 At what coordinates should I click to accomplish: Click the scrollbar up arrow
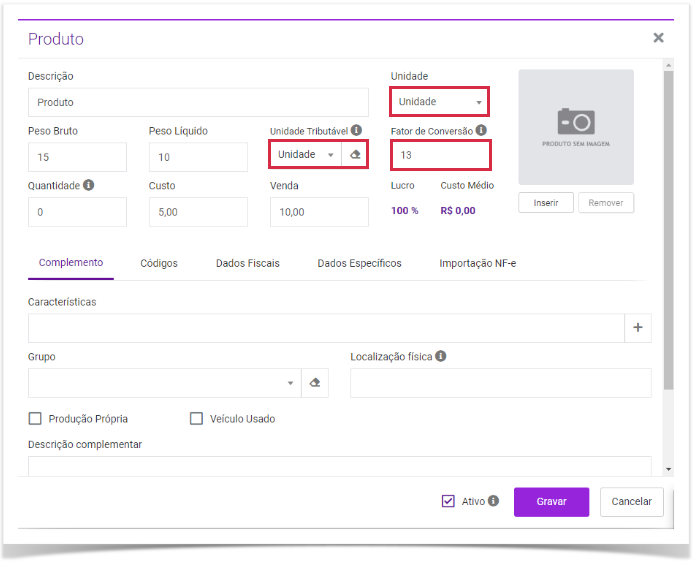pos(669,65)
